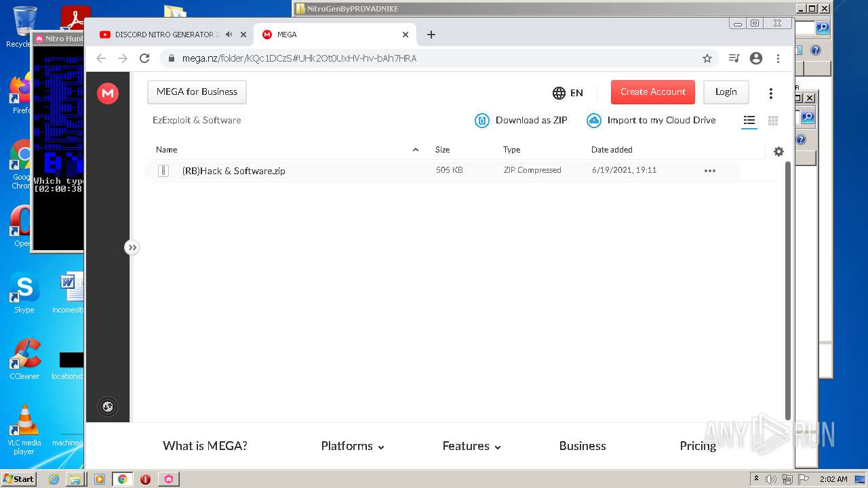The height and width of the screenshot is (488, 868).
Task: Switch to the DISCORD NITRO GENERATOR tab
Action: coord(166,35)
